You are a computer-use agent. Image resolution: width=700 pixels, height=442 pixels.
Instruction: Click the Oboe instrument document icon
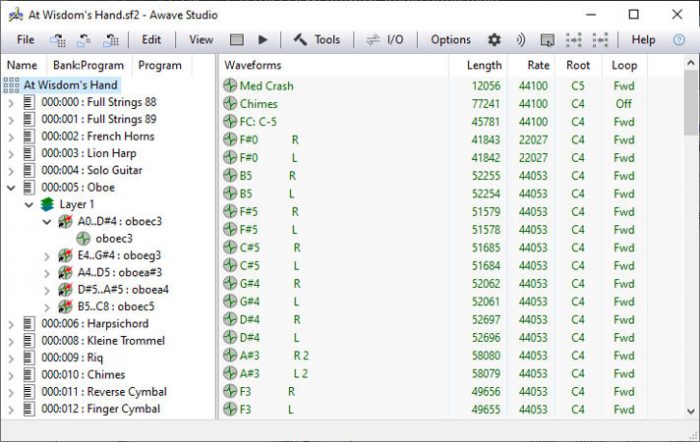pos(29,187)
